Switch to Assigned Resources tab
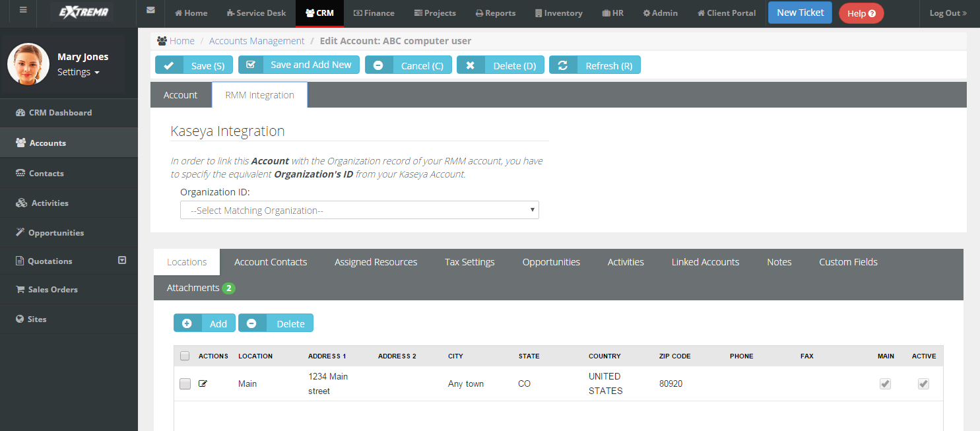Image resolution: width=980 pixels, height=431 pixels. click(x=376, y=262)
